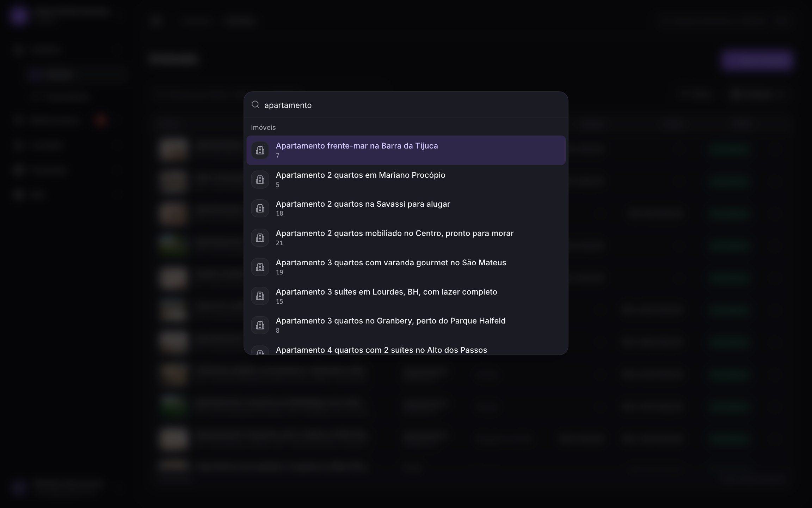The image size is (812, 508).
Task: Click the blurred purple button at top right
Action: click(756, 61)
